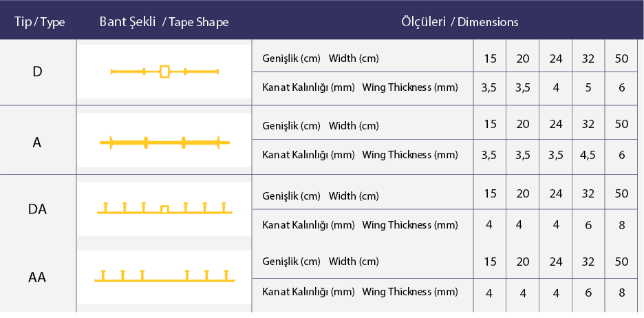Select the 4,5 wing thickness value
Image resolution: width=644 pixels, height=318 pixels.
click(588, 156)
